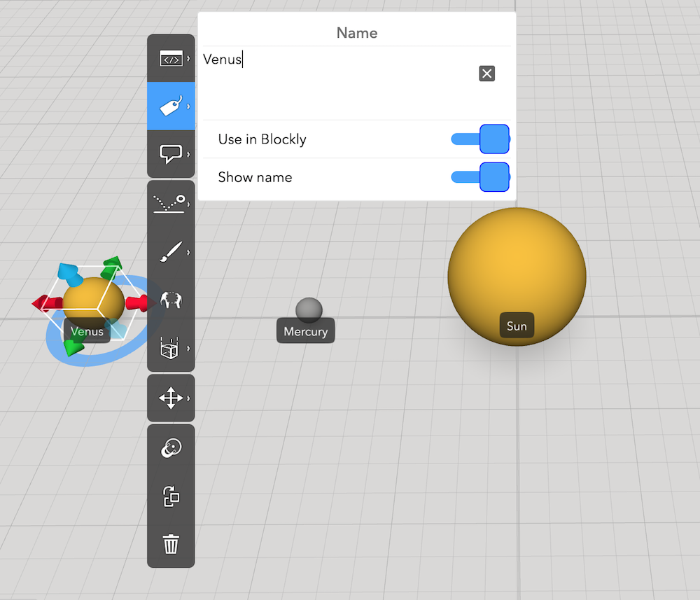Click the Sun name label

(x=517, y=326)
